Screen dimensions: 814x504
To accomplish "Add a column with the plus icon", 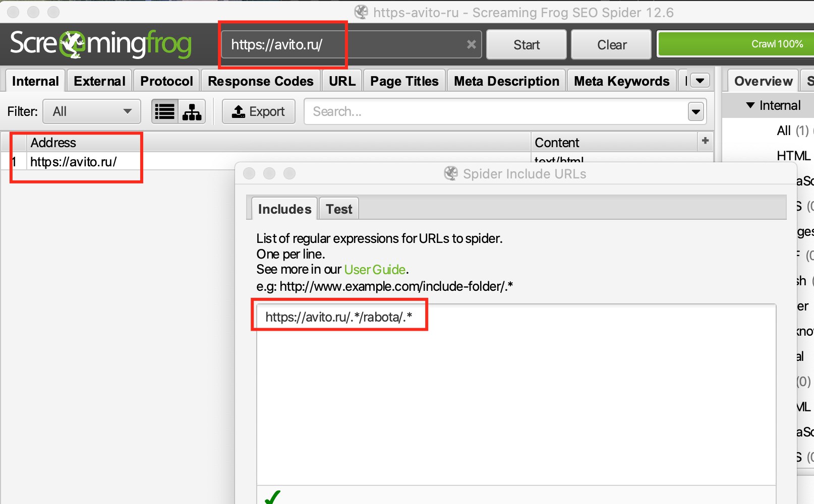I will (x=705, y=141).
